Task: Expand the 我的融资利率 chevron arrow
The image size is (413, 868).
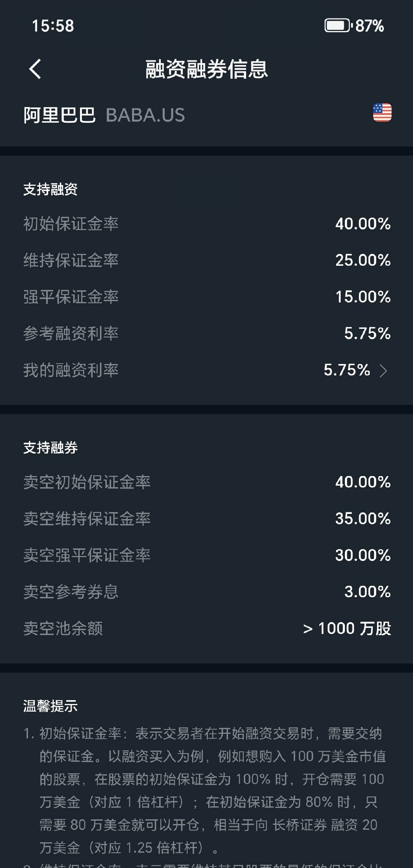Action: (383, 371)
